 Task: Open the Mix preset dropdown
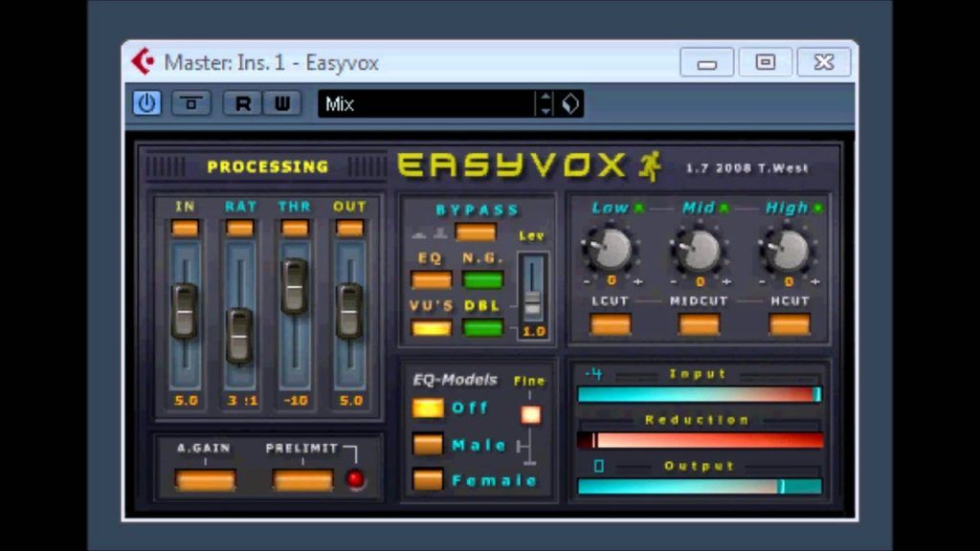(x=426, y=103)
